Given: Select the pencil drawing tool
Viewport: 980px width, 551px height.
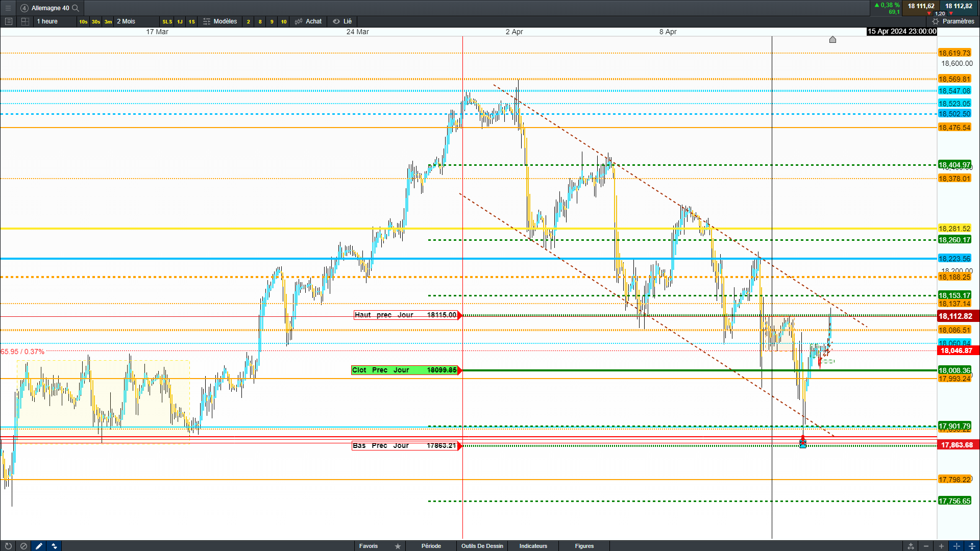Looking at the screenshot, I should tap(39, 546).
